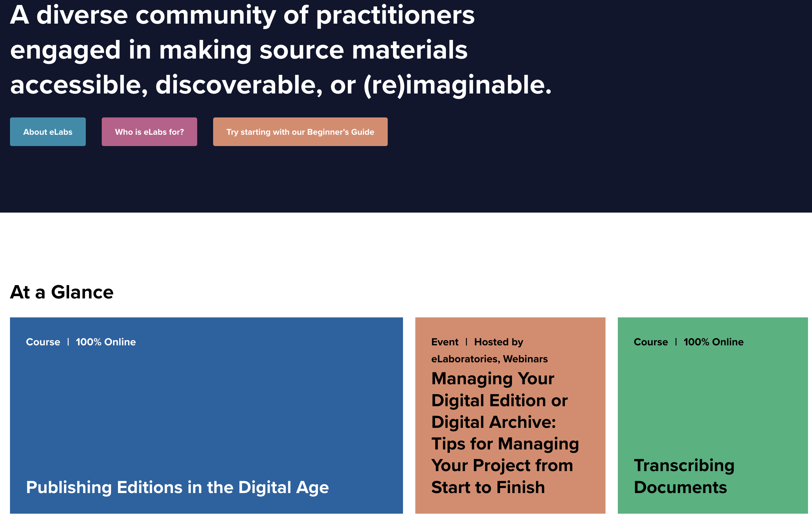The height and width of the screenshot is (519, 812).
Task: Click the Course label on the green card
Action: point(651,342)
